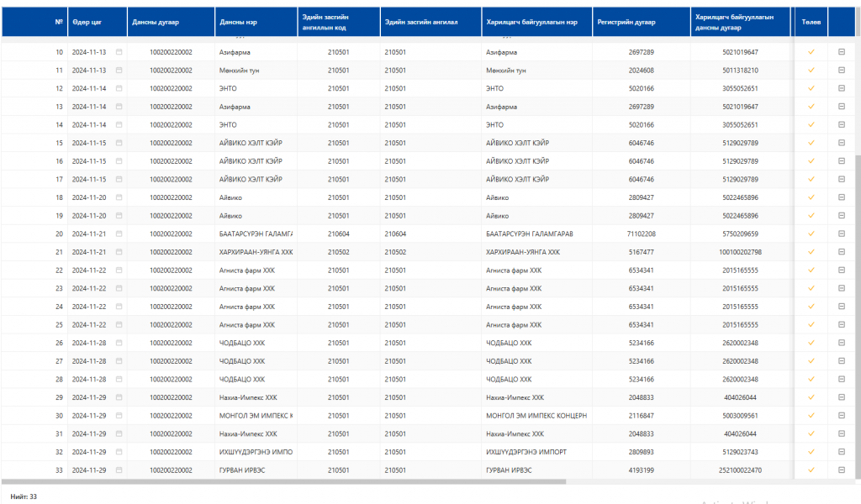The width and height of the screenshot is (861, 504).
Task: Click the calendar icon in row 29
Action: (119, 397)
